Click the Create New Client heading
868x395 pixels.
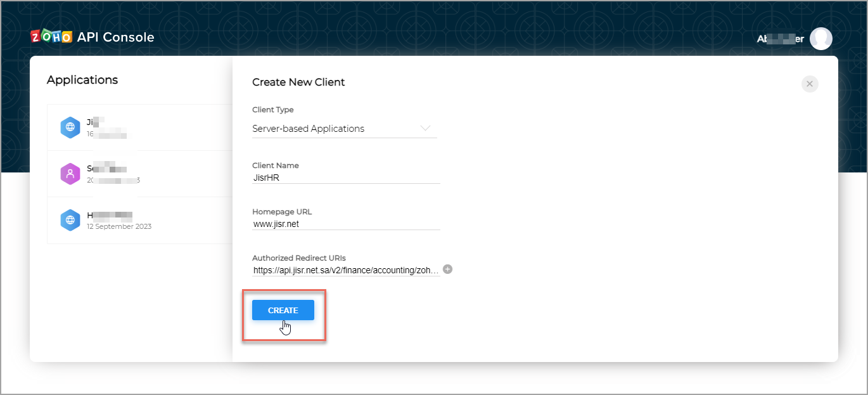[x=298, y=82]
